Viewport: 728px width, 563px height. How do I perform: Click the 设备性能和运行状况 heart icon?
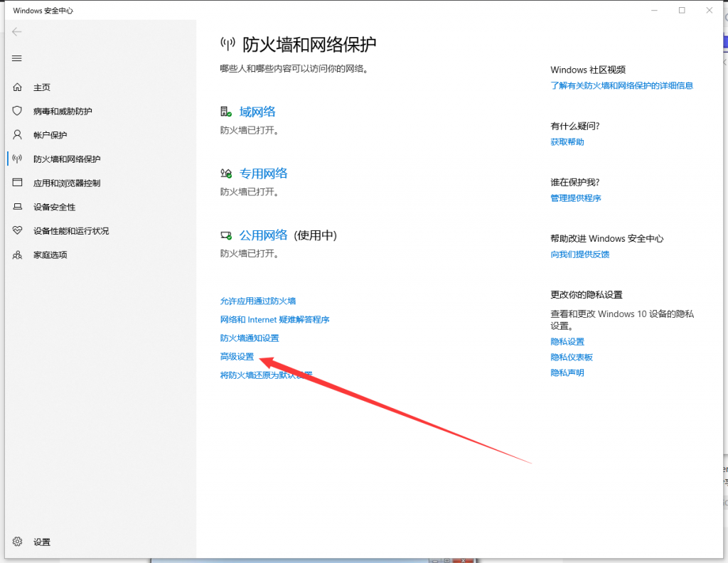18,231
